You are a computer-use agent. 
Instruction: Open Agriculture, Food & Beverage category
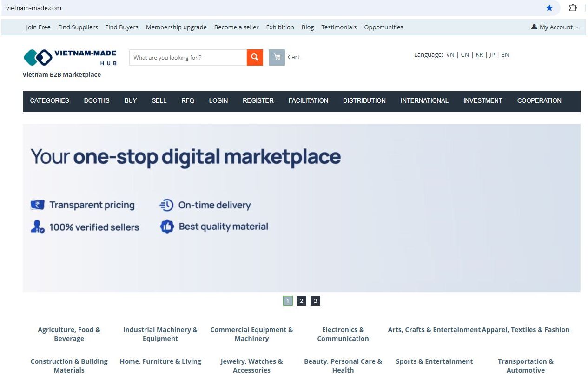(69, 334)
